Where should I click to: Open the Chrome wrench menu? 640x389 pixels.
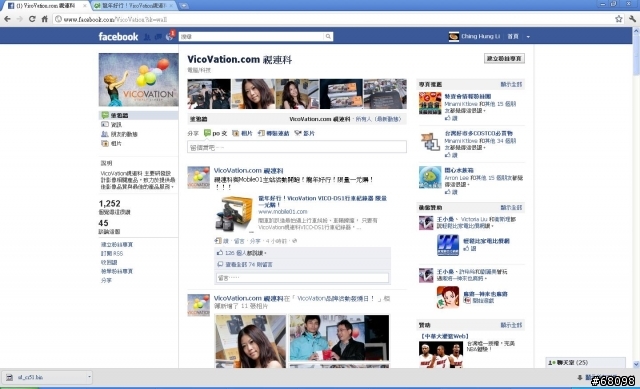coord(632,19)
